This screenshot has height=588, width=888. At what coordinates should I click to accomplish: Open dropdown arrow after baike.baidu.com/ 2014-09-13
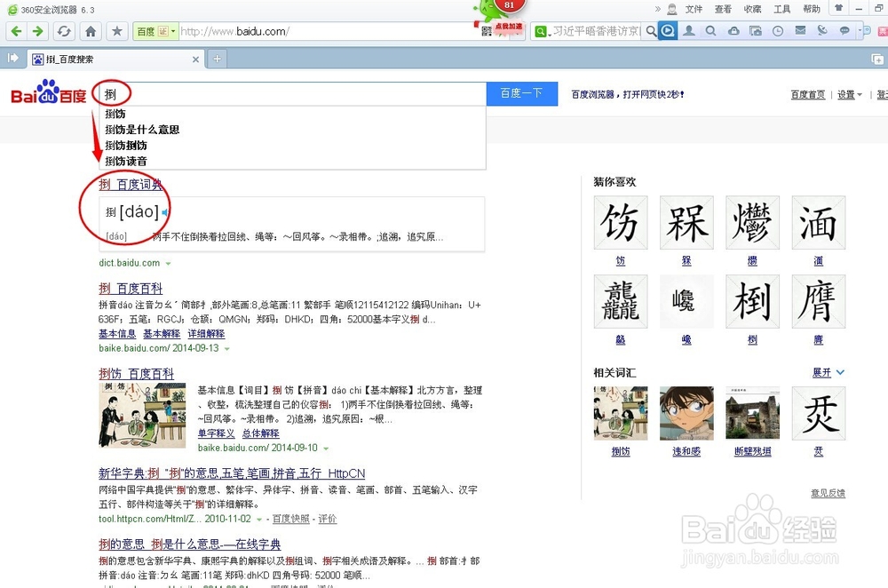point(227,349)
